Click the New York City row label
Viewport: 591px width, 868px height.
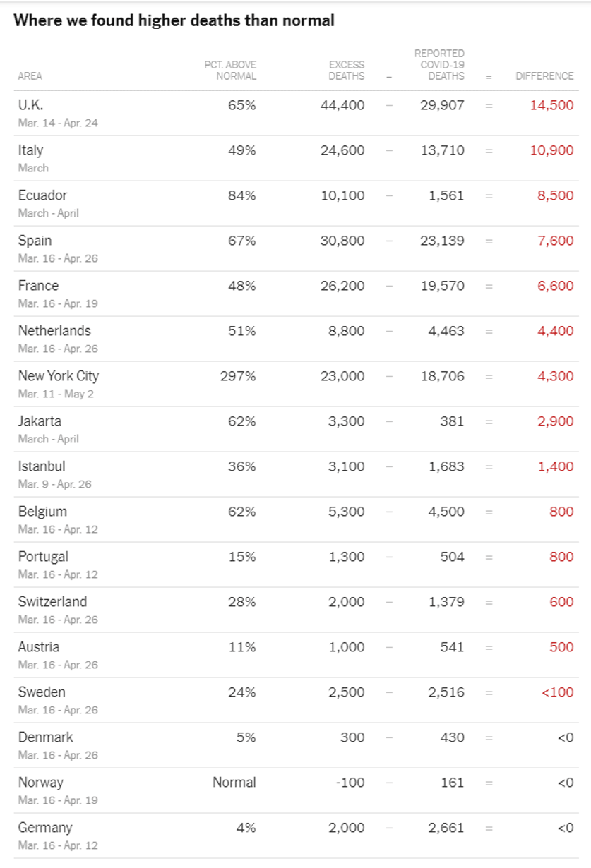(x=59, y=376)
